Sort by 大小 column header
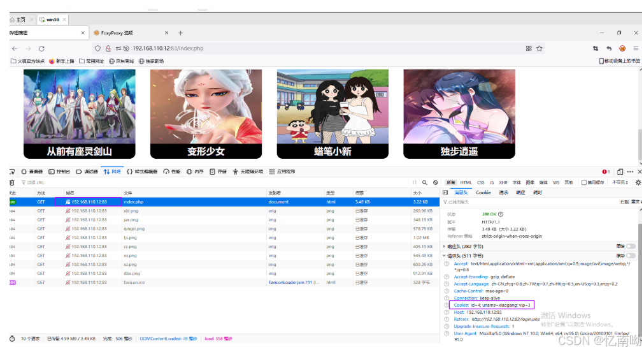 [x=425, y=193]
